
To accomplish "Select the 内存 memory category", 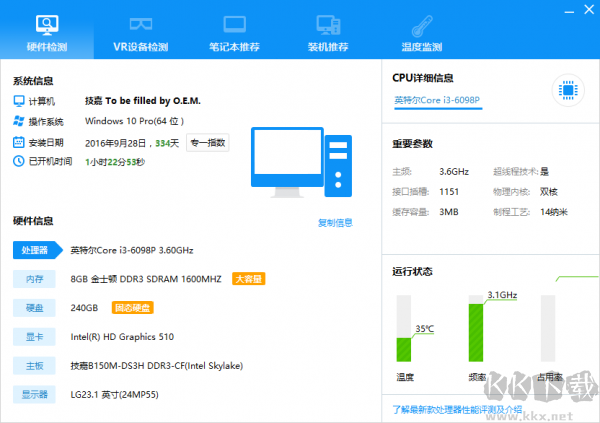I will pos(34,279).
